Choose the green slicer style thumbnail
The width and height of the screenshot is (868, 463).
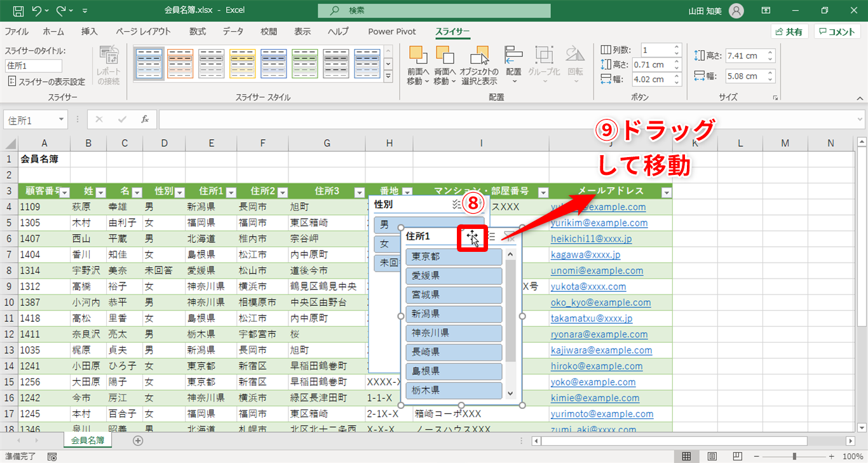click(304, 64)
